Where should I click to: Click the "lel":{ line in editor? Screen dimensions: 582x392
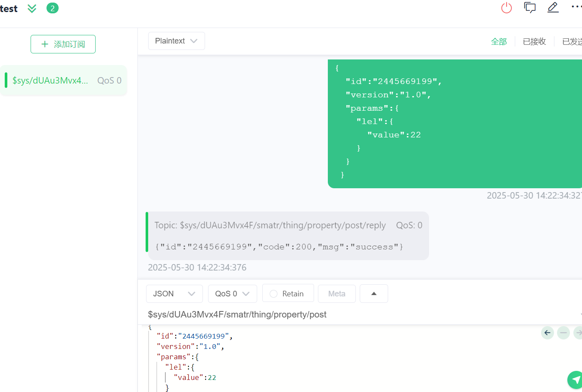[180, 367]
